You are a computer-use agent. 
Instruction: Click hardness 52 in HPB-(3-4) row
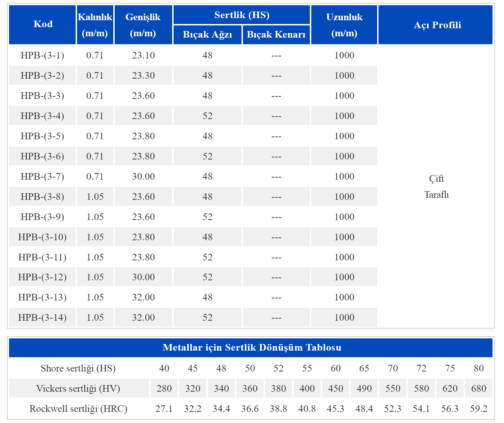click(207, 116)
